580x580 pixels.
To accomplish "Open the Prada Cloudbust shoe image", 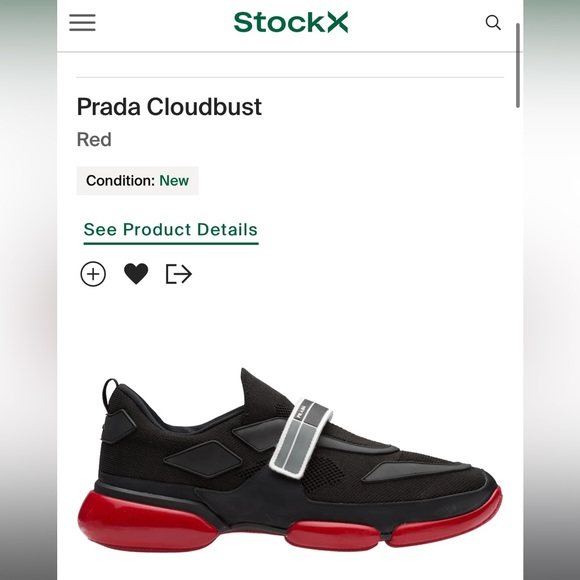I will pyautogui.click(x=290, y=460).
